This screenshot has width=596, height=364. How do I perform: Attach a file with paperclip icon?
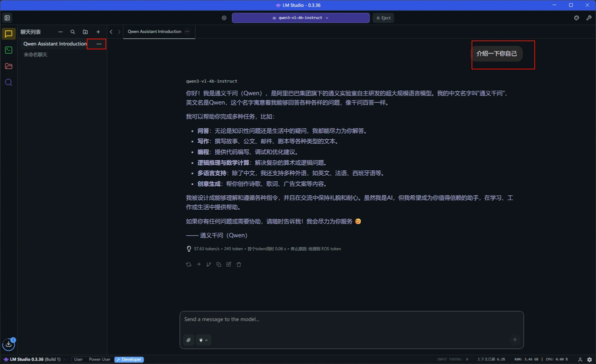click(188, 340)
